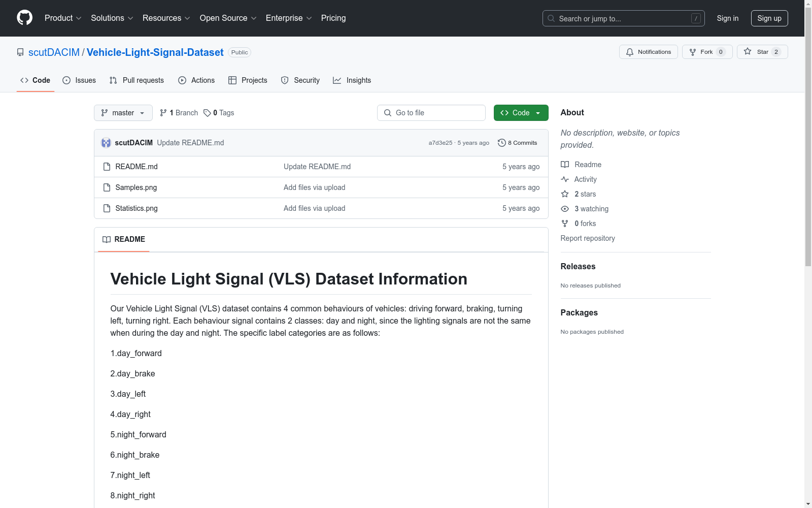Click the Go to file search box
Screen dimensions: 812x508
coord(431,113)
